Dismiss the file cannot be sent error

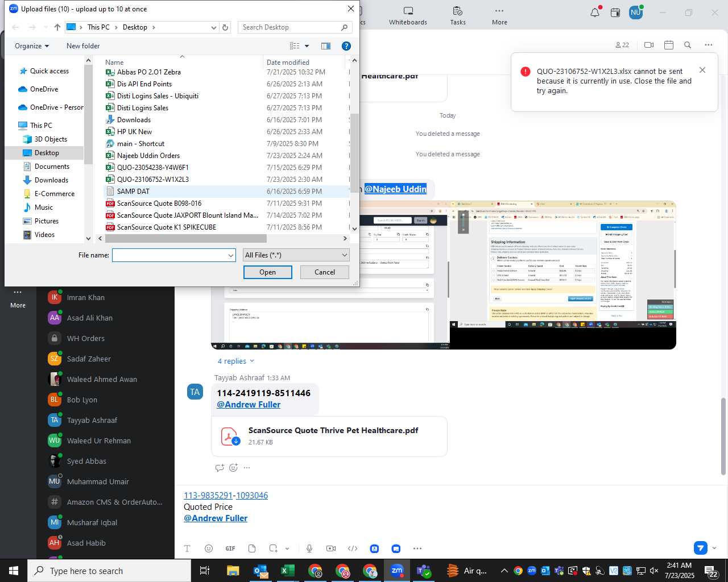(x=702, y=70)
